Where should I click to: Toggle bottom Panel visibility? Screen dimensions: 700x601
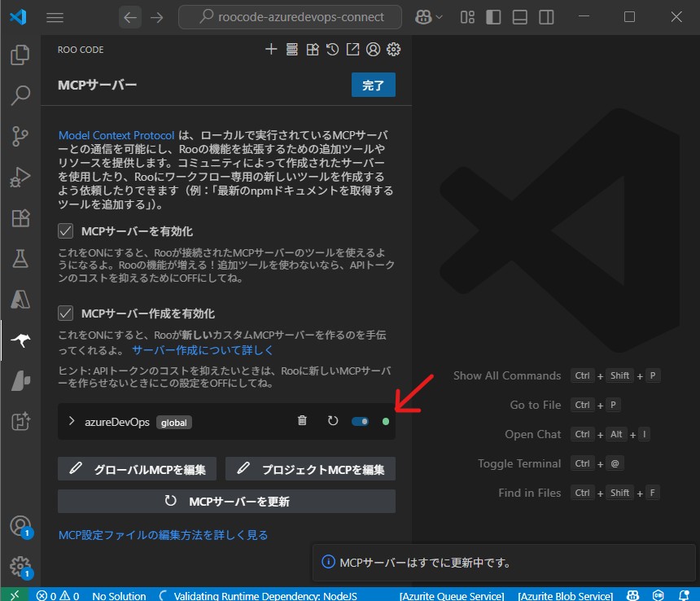point(519,17)
